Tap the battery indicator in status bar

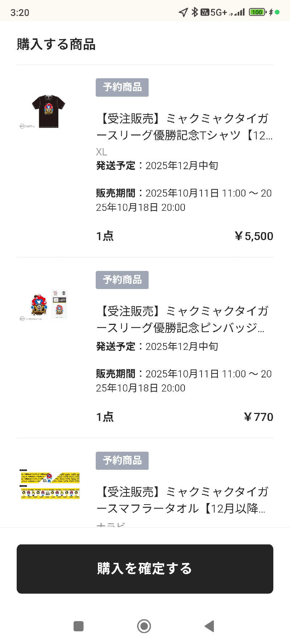[x=257, y=12]
